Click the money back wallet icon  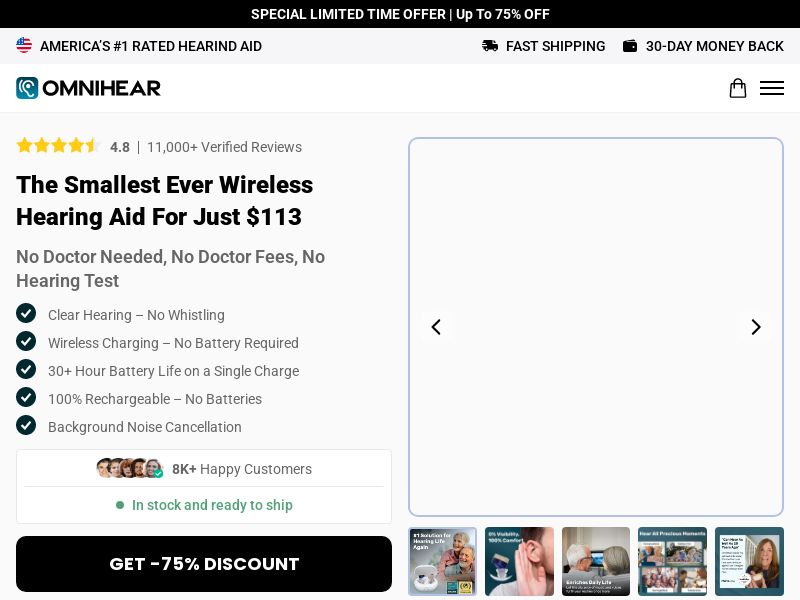(630, 46)
